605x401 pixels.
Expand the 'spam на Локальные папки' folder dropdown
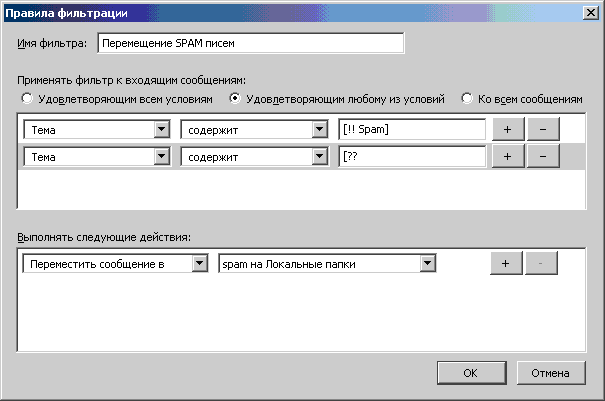[328, 263]
